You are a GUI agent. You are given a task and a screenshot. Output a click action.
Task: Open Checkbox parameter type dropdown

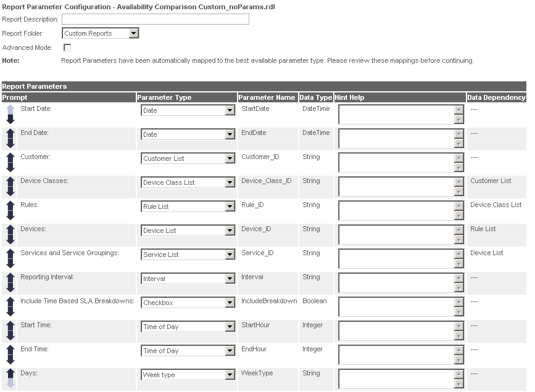tap(188, 303)
